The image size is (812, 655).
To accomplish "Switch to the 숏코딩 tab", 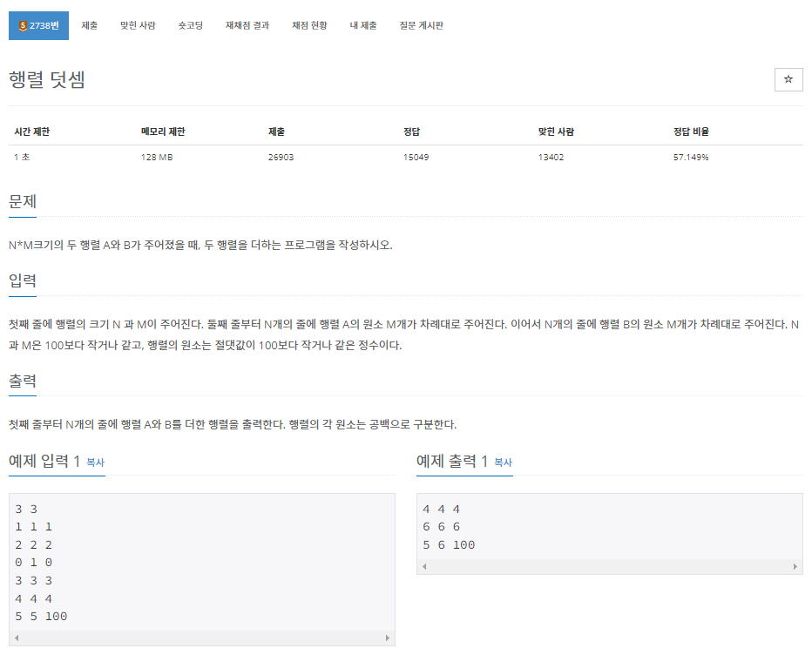I will coord(191,25).
